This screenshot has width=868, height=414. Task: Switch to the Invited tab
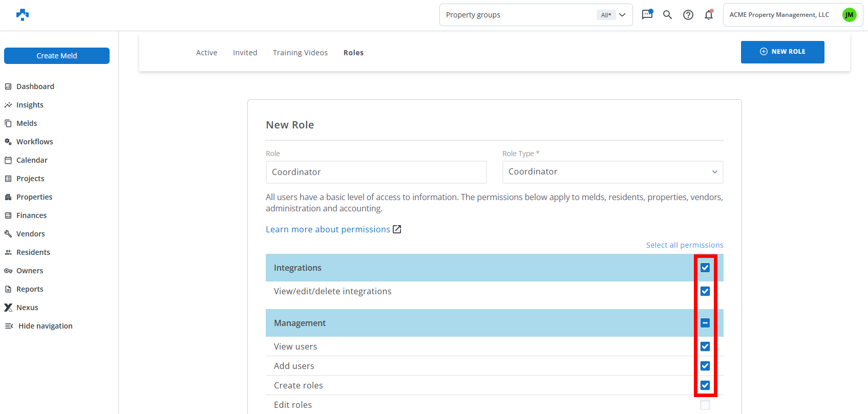point(245,53)
